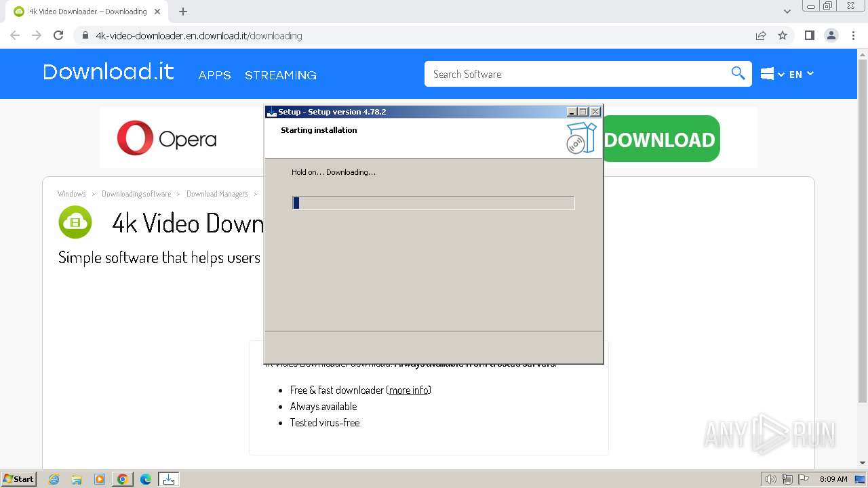Open the more info link

[409, 390]
